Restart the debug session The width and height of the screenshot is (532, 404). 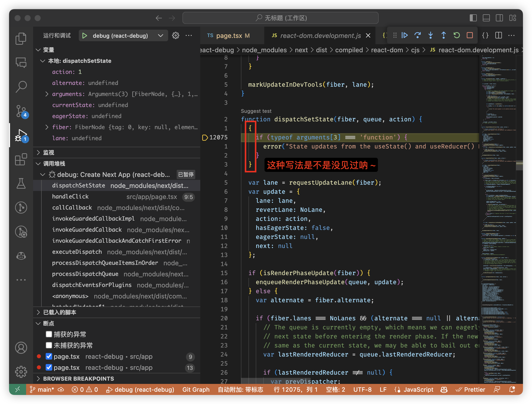point(457,35)
